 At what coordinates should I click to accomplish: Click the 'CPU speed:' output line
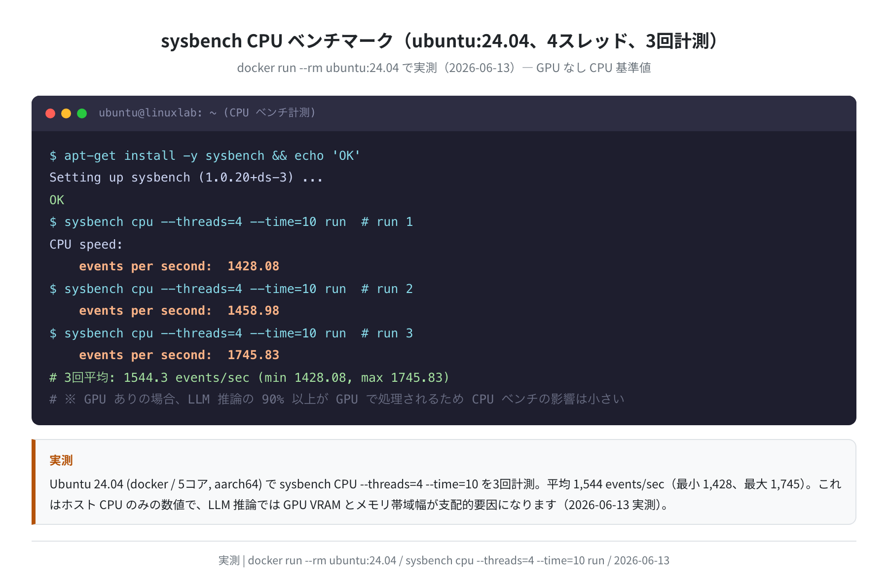pos(86,245)
